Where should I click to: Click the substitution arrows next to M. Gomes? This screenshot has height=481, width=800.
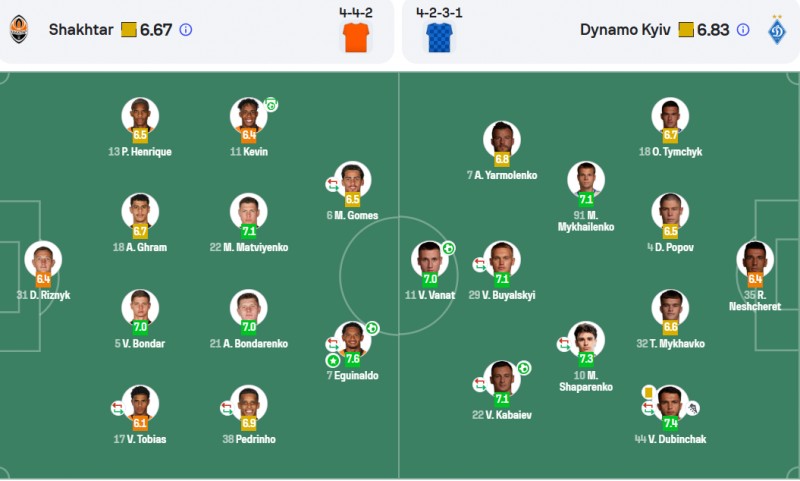(x=332, y=184)
